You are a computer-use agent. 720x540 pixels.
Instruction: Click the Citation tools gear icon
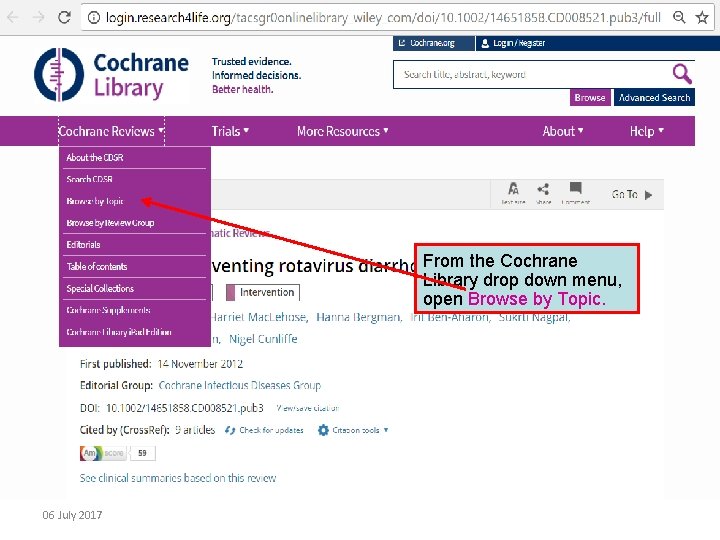[323, 430]
